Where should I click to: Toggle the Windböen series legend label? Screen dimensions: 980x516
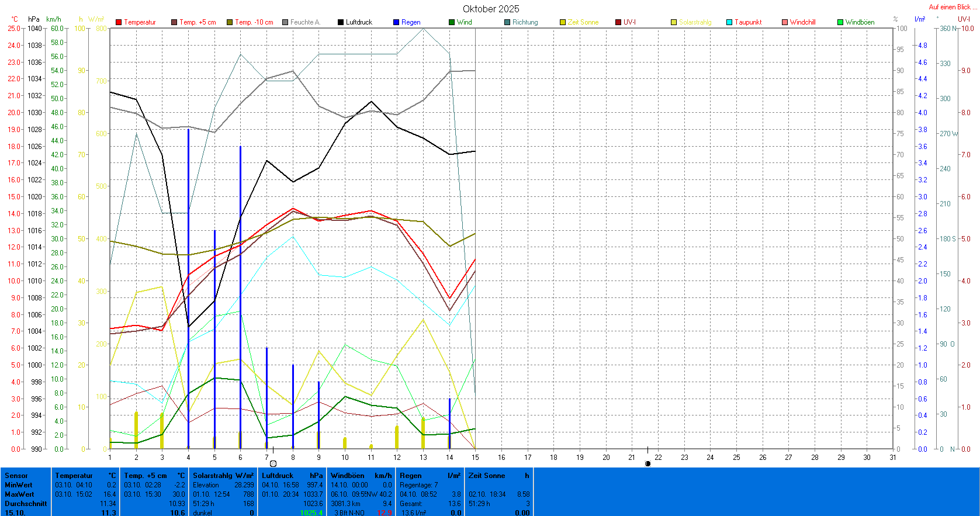[x=860, y=22]
